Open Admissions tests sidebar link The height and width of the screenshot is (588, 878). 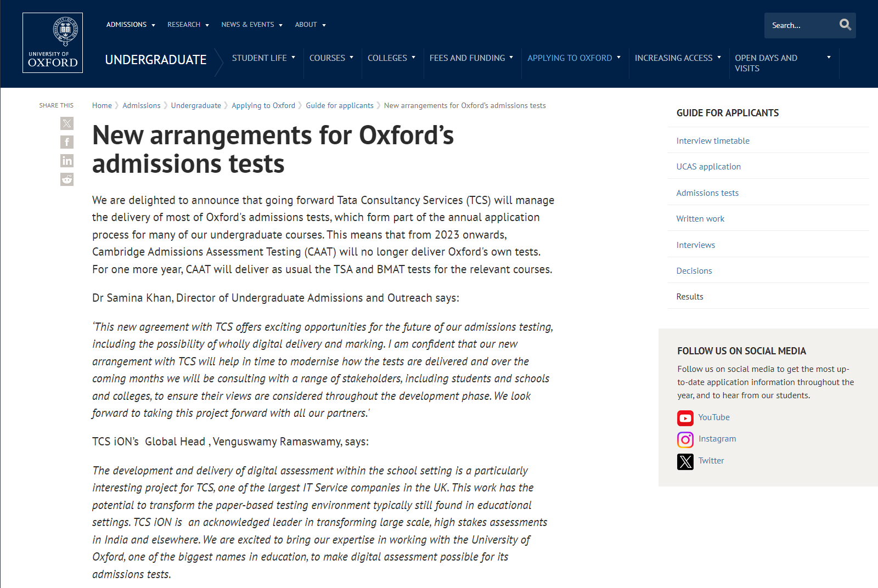point(707,193)
